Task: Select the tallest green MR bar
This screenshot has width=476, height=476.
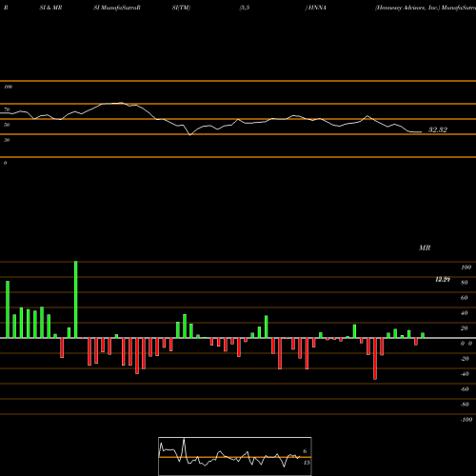Action: pos(75,300)
